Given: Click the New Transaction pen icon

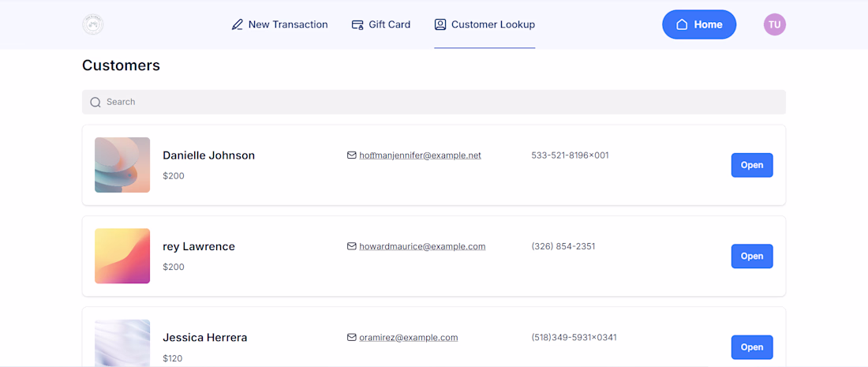Looking at the screenshot, I should tap(238, 24).
